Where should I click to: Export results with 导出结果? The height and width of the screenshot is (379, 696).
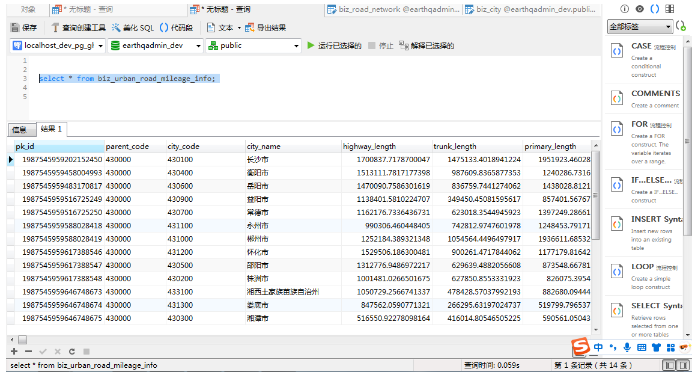click(x=265, y=28)
